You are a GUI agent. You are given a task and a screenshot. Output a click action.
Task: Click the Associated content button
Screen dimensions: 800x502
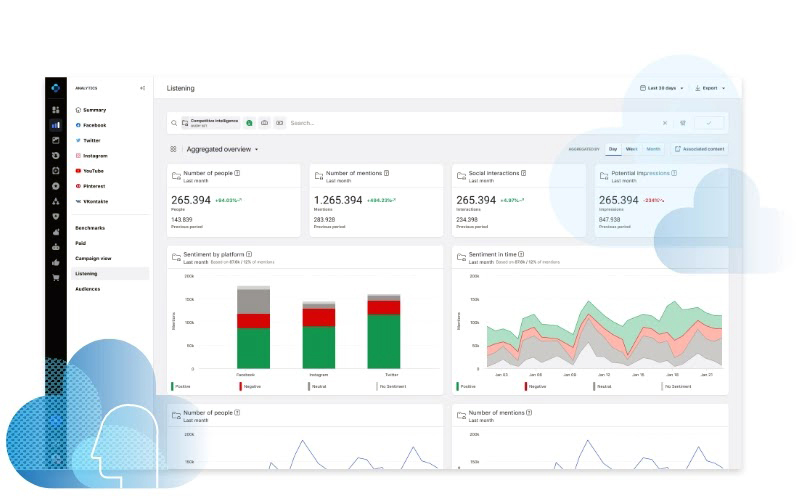(699, 149)
